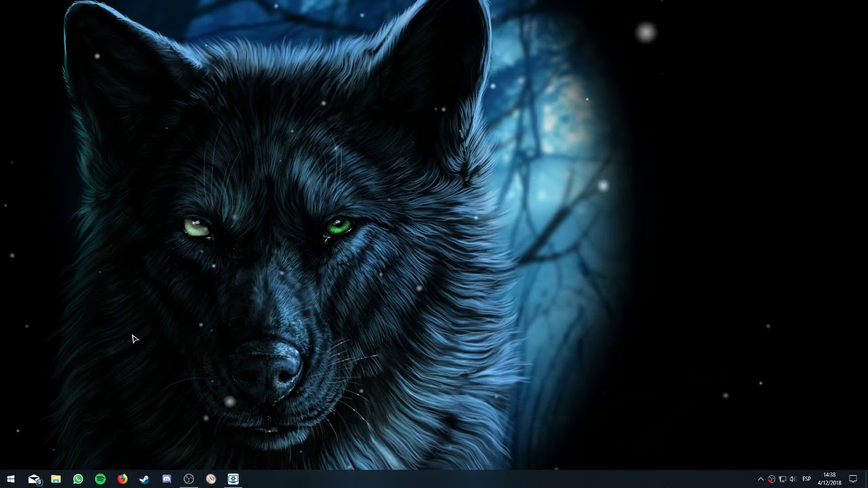Viewport: 868px width, 488px height.
Task: Open the Windows Start menu
Action: point(11,479)
